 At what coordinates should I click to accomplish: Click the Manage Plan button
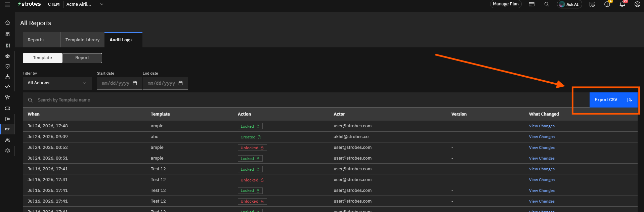coord(506,4)
